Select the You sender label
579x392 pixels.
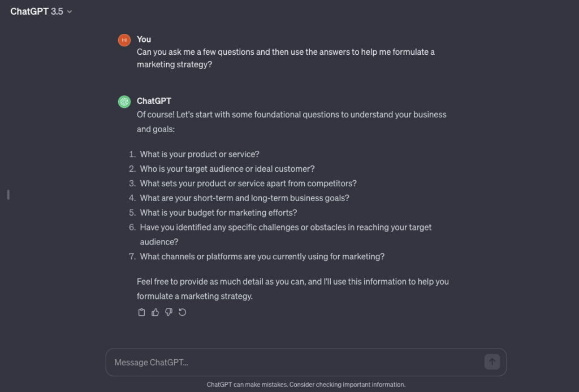[144, 40]
